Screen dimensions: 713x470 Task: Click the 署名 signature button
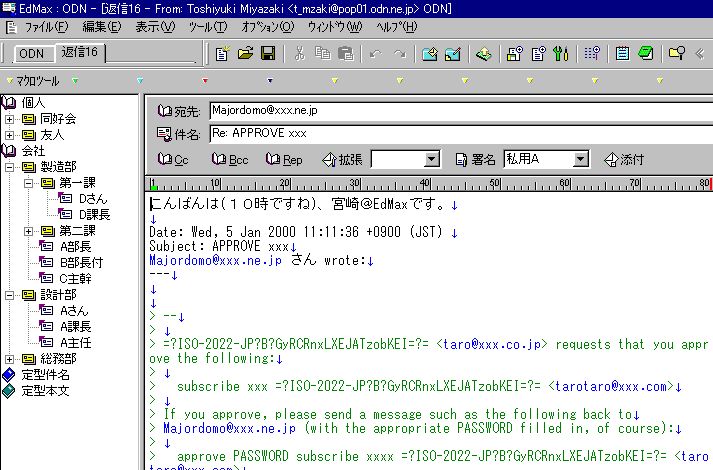(x=475, y=160)
